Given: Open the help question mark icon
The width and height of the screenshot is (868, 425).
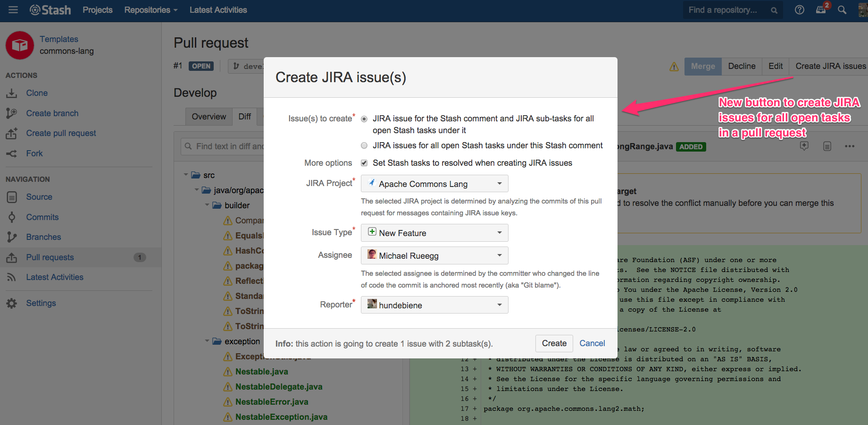Looking at the screenshot, I should 799,10.
